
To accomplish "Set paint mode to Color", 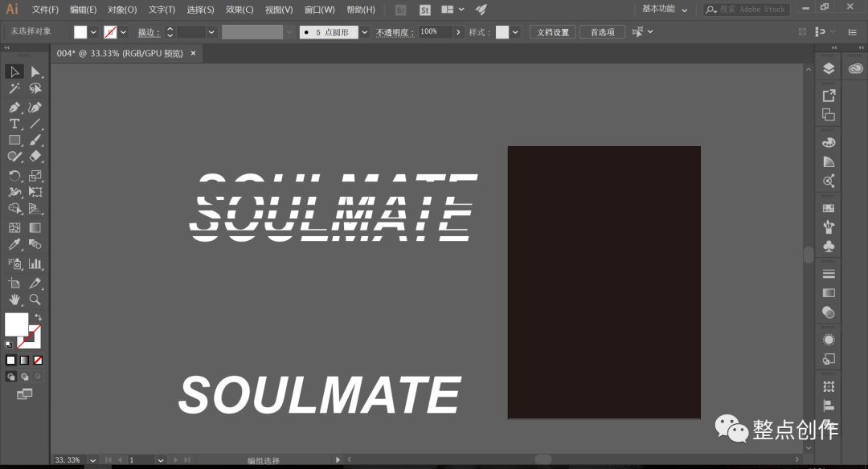I will click(10, 361).
